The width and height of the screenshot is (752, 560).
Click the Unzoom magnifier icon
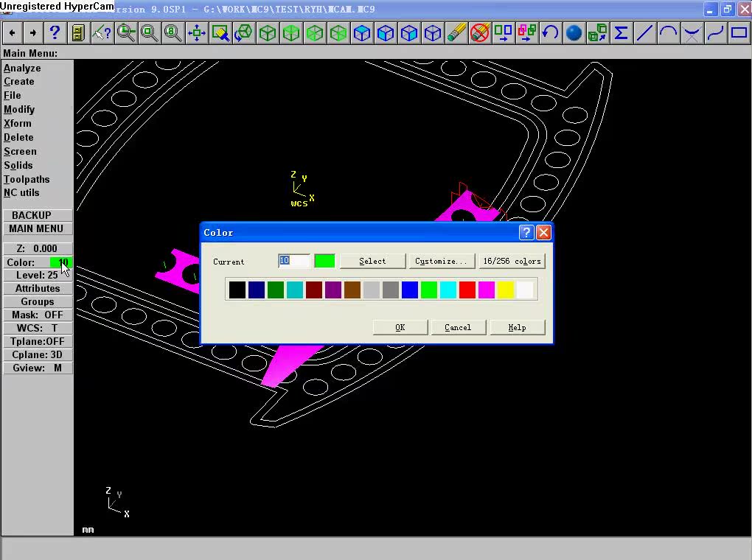pyautogui.click(x=149, y=33)
